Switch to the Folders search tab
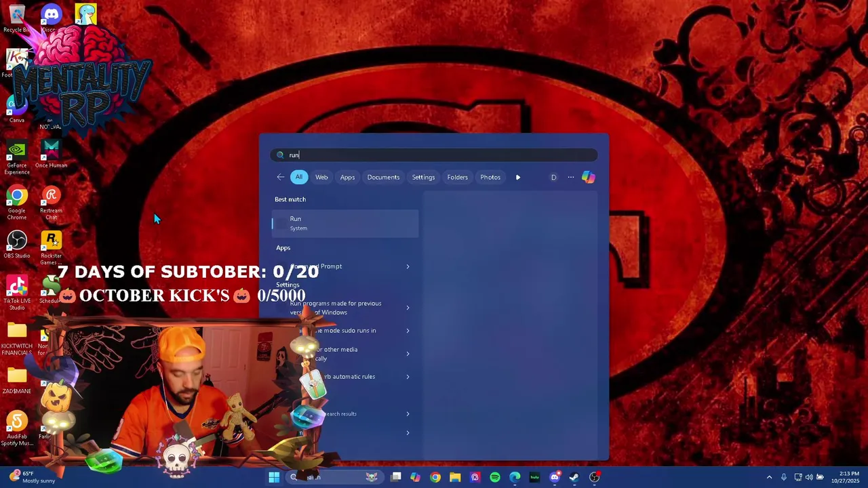Image resolution: width=868 pixels, height=488 pixels. point(457,178)
